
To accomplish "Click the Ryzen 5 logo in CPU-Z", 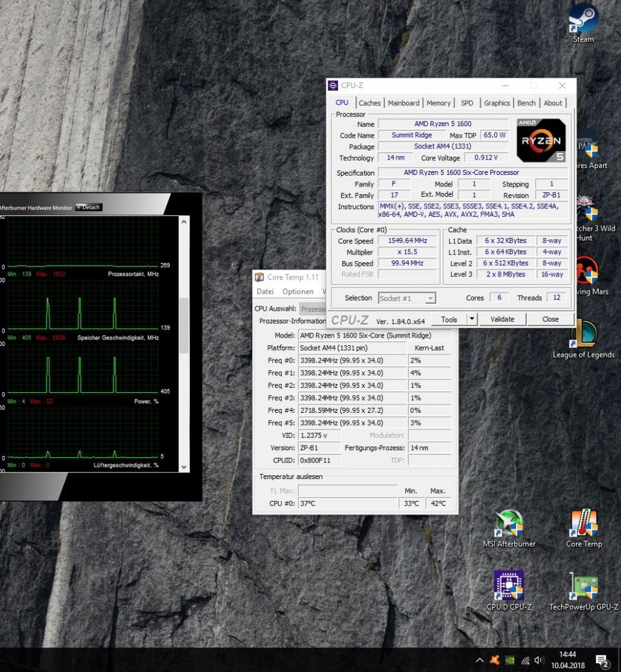I will tap(541, 140).
